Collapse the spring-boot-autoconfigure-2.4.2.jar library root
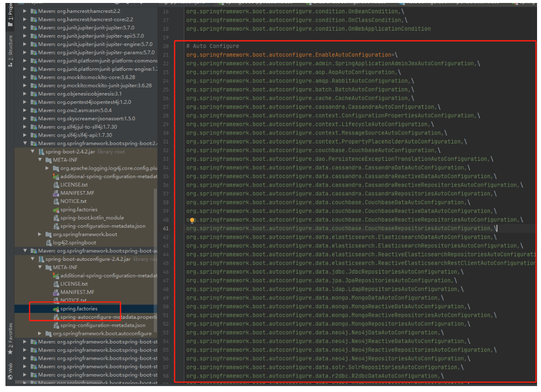The height and width of the screenshot is (392, 541). (x=33, y=259)
